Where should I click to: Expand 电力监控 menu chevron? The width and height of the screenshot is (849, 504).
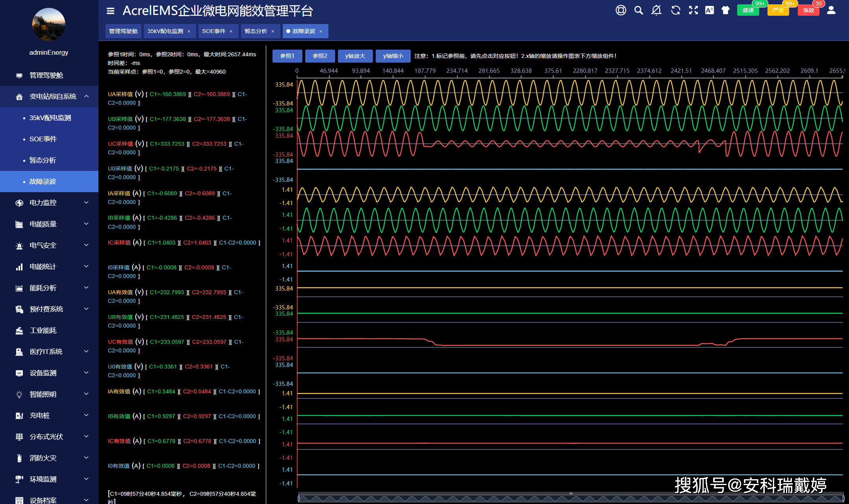(x=86, y=203)
